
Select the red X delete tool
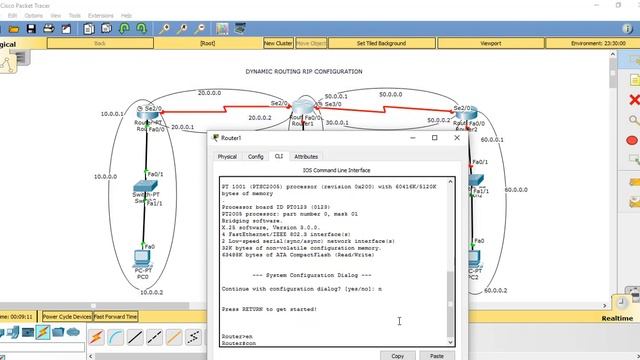(x=634, y=100)
